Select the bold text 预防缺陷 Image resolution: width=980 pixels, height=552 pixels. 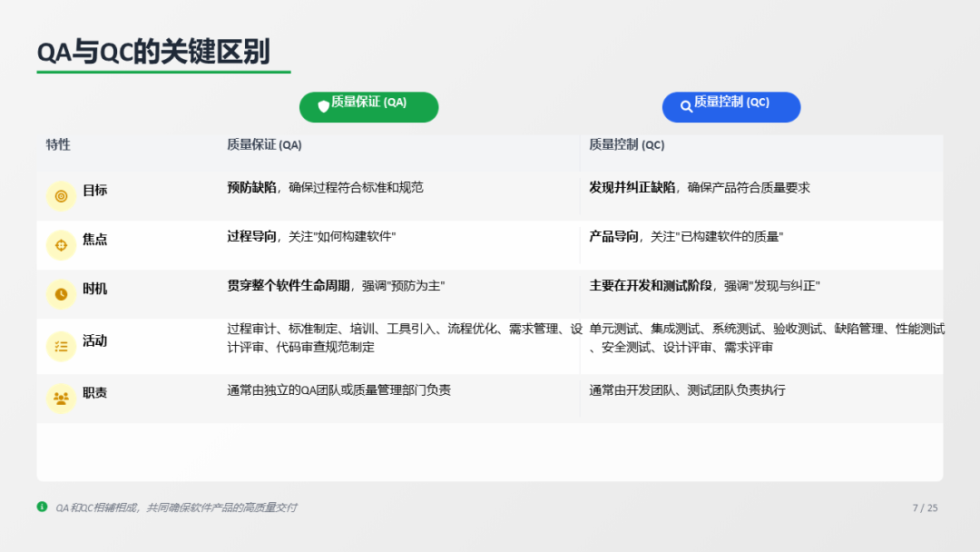251,188
